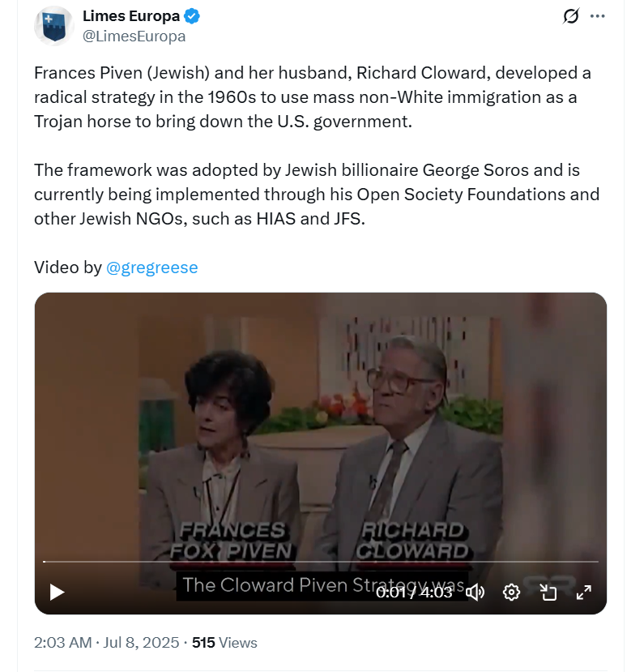Click the 515 Views count
This screenshot has width=644, height=672.
(x=224, y=643)
